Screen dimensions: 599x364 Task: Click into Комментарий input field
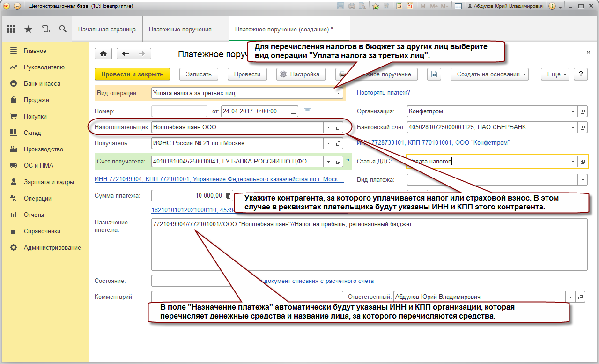tap(247, 297)
